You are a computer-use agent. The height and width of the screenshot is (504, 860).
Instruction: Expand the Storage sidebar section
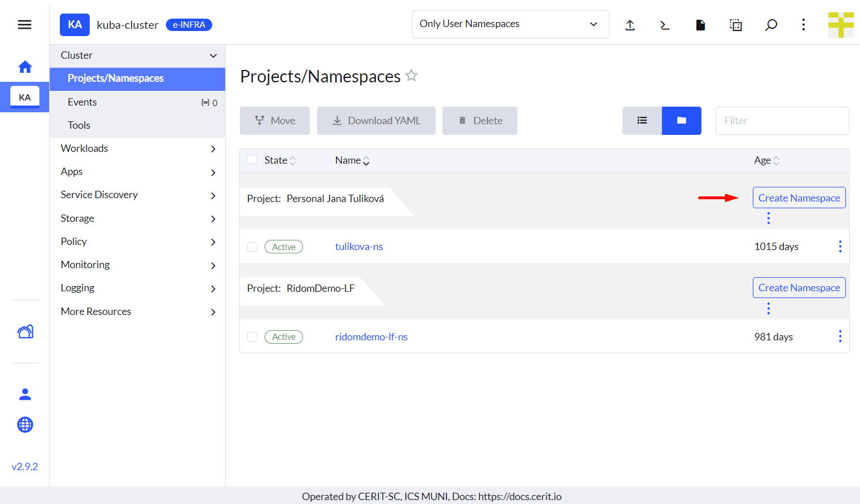137,218
